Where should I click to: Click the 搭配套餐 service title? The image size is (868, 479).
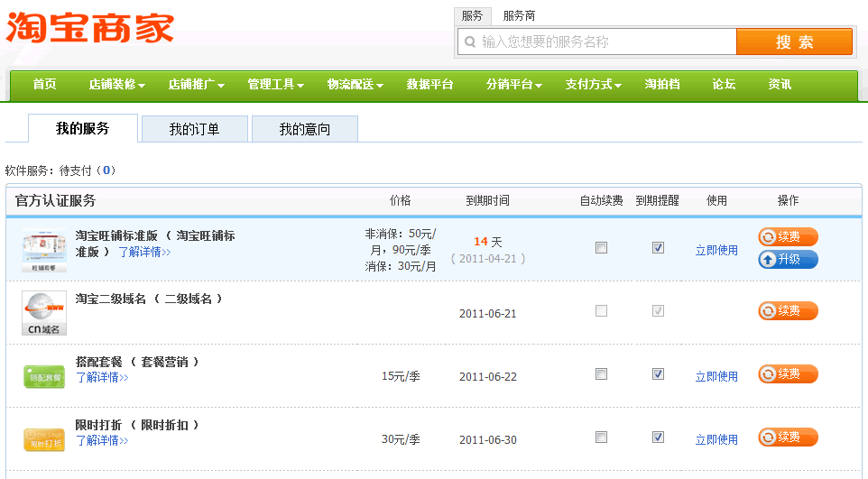coord(137,362)
